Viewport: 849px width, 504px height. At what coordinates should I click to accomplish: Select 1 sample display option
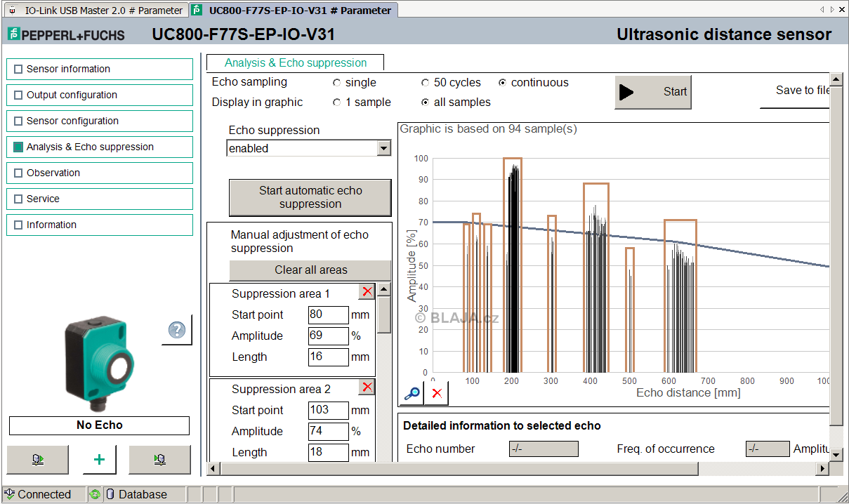click(337, 102)
